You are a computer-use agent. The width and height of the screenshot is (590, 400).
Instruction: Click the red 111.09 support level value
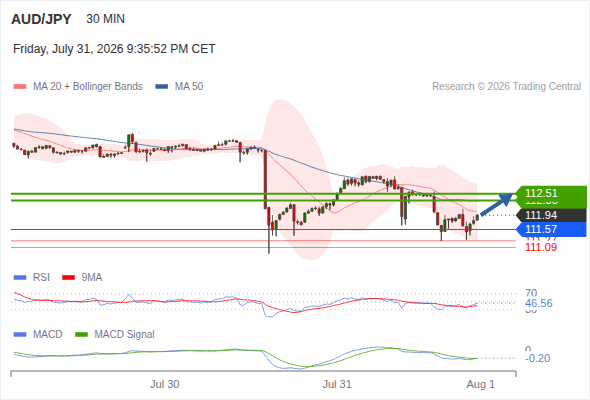click(541, 247)
